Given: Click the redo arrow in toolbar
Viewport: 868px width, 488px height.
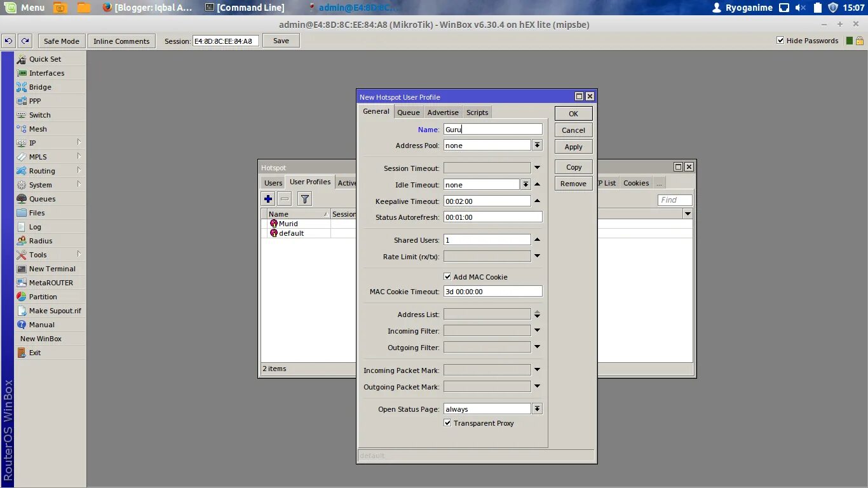Looking at the screenshot, I should pos(25,41).
